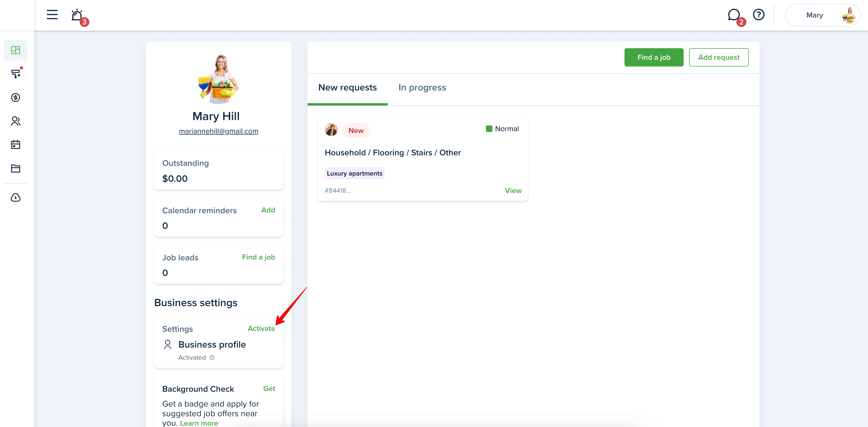Screen dimensions: 868x427
Task: Switch to the In progress tab
Action: pos(422,88)
